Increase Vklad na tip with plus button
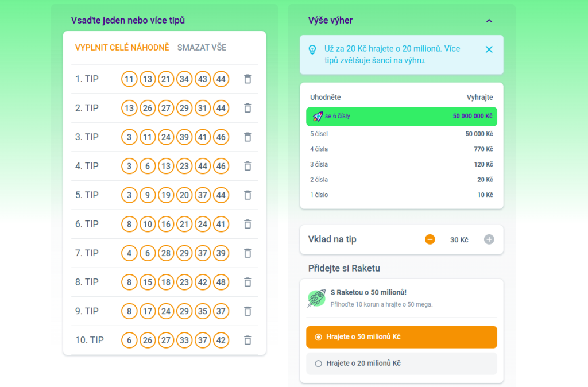This screenshot has height=387, width=588. click(489, 239)
